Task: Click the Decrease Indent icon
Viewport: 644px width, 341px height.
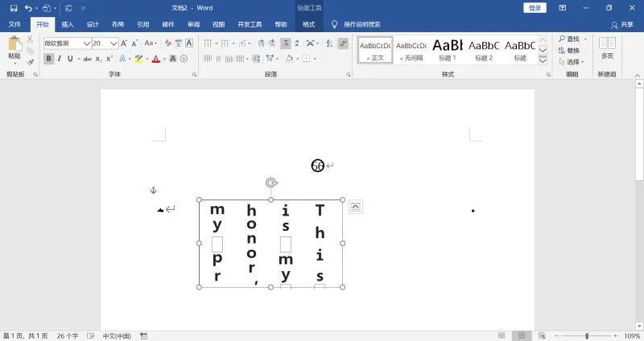Action: [x=261, y=43]
